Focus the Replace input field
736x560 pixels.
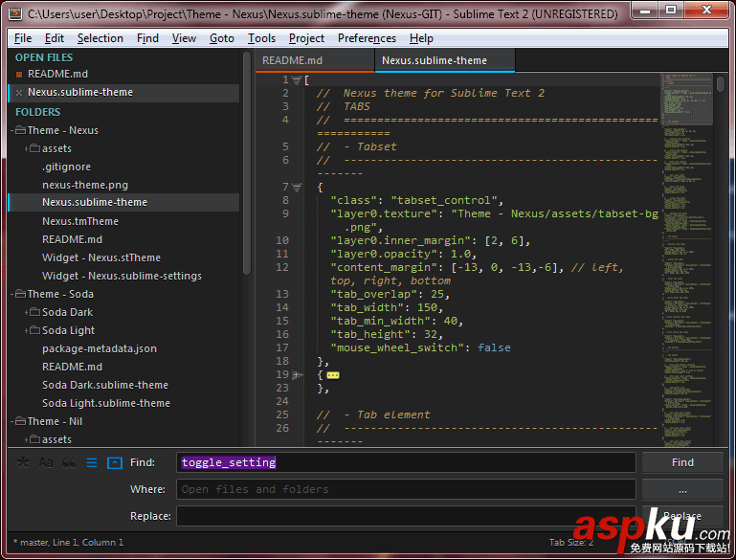click(x=406, y=516)
